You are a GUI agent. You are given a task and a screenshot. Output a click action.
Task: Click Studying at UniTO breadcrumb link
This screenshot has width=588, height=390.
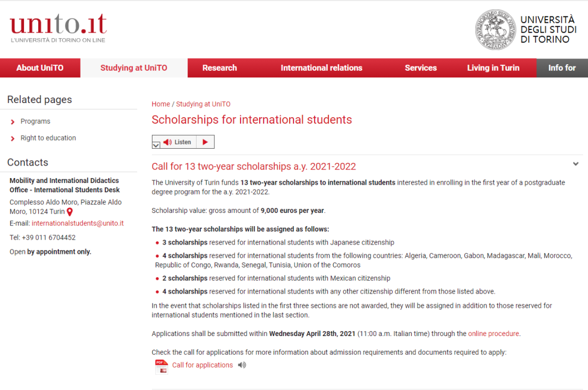coord(203,104)
